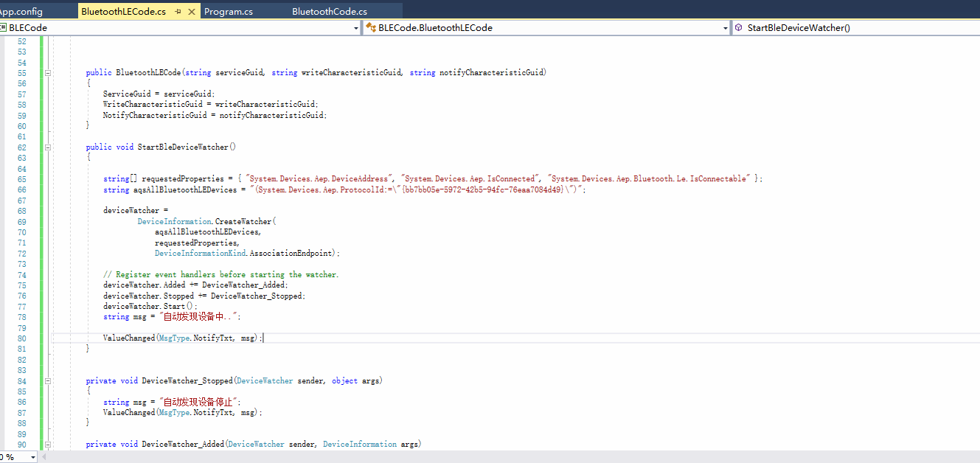Screen dimensions: 980x463
Task: Click 'NotifyCharacteristicGuid' assignment on line 59
Action: tap(215, 115)
